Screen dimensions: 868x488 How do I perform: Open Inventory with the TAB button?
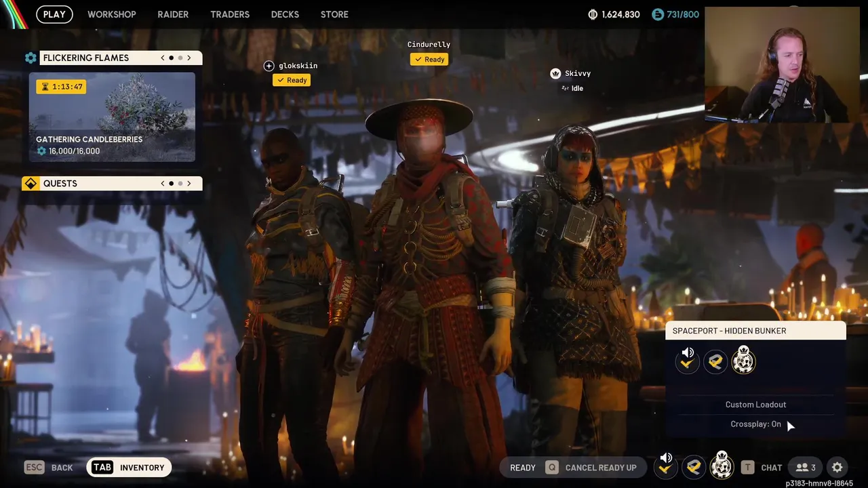coord(129,468)
